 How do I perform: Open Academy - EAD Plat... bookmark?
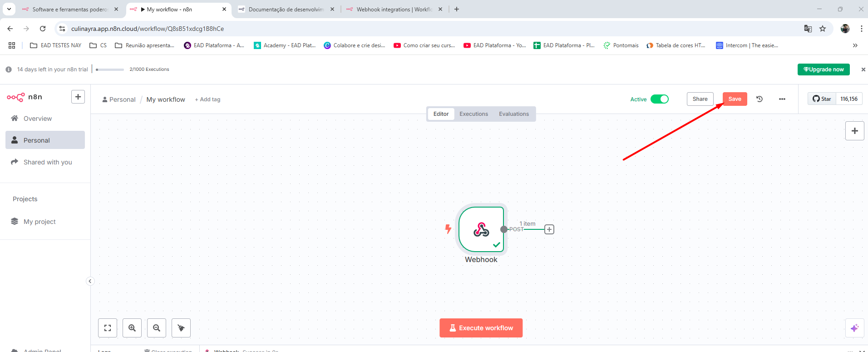(285, 45)
